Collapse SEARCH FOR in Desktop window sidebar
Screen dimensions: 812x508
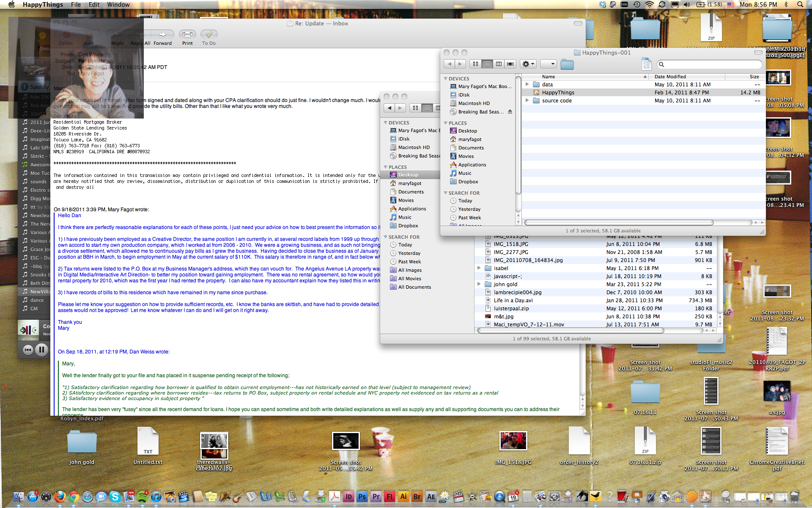click(x=385, y=237)
